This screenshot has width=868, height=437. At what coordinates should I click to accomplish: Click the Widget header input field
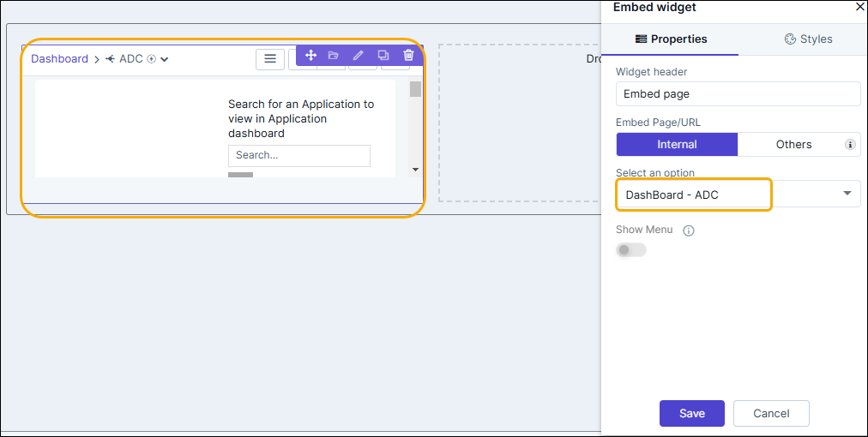click(x=738, y=94)
